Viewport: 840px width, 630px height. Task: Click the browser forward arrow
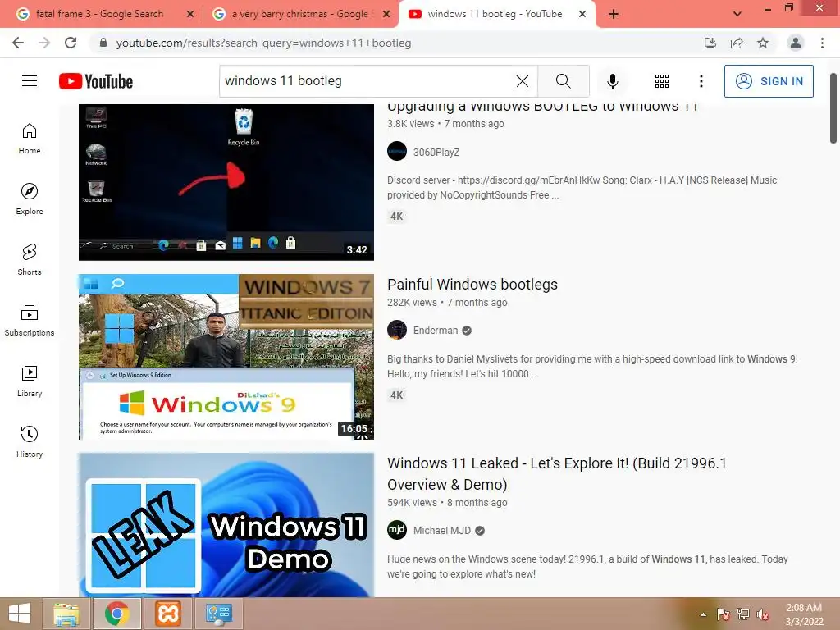pos(44,43)
